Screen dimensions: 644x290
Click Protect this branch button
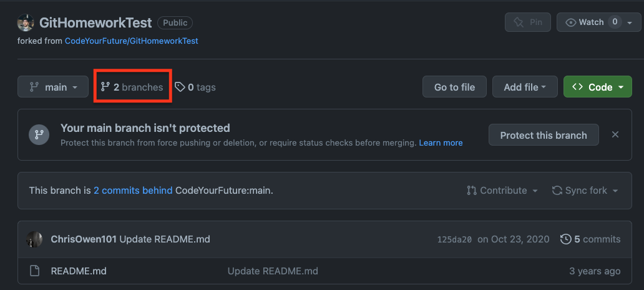(x=543, y=135)
